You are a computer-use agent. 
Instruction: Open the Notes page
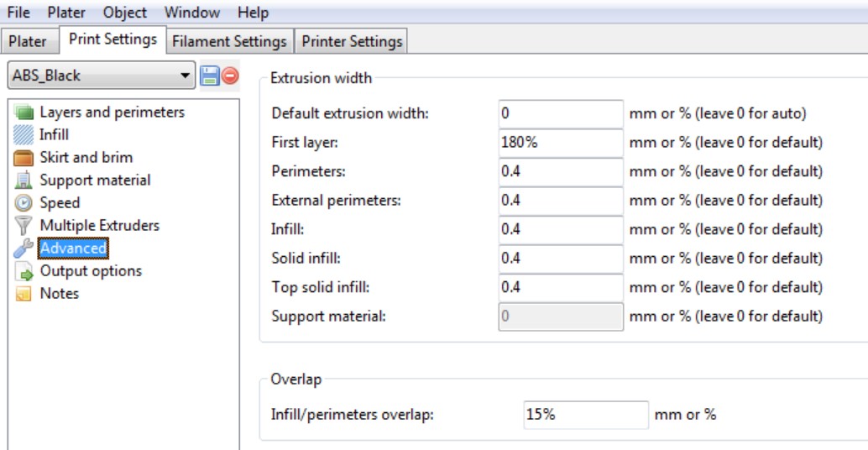[59, 294]
